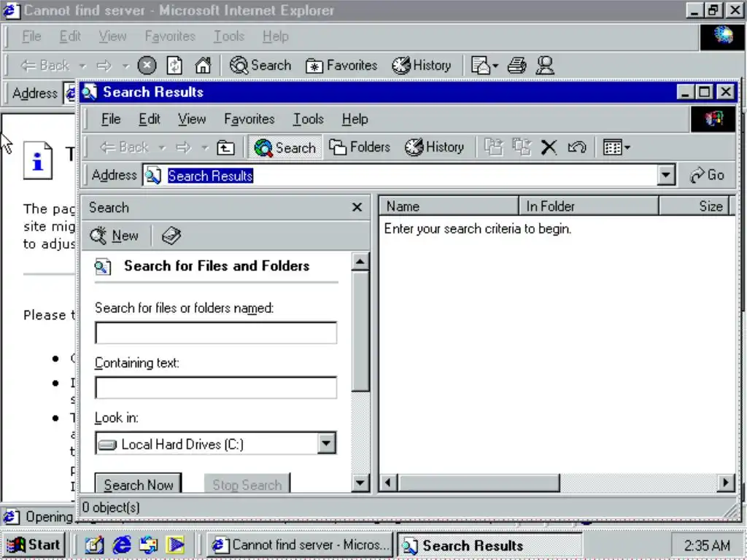747x560 pixels.
Task: Click Forward arrow in Search Results toolbar
Action: click(x=183, y=147)
